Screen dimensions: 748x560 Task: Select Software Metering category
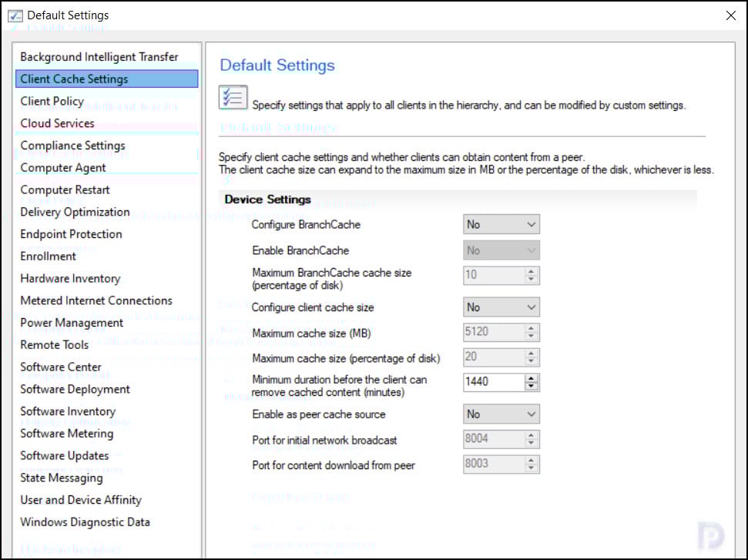[67, 434]
